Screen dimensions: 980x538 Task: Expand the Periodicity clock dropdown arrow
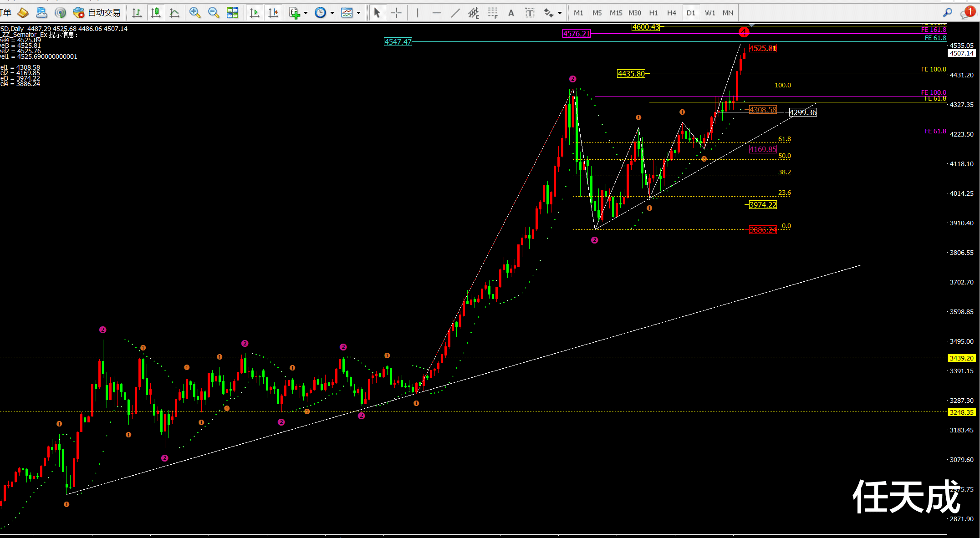[x=332, y=13]
